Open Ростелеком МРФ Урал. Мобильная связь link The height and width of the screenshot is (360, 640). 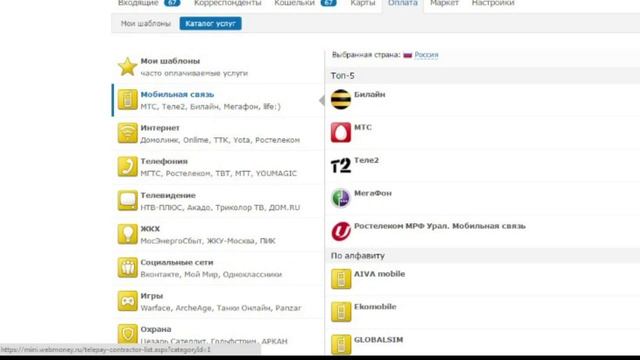[440, 226]
